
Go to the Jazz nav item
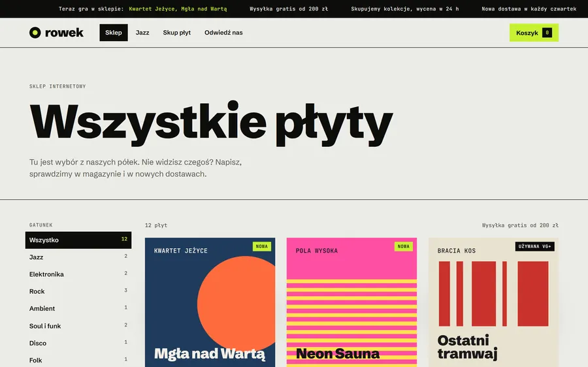(x=142, y=33)
